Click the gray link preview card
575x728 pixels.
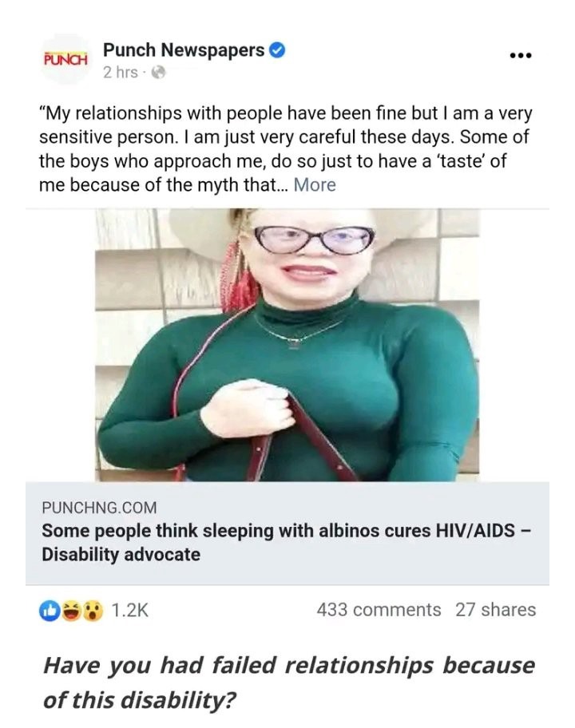click(287, 533)
